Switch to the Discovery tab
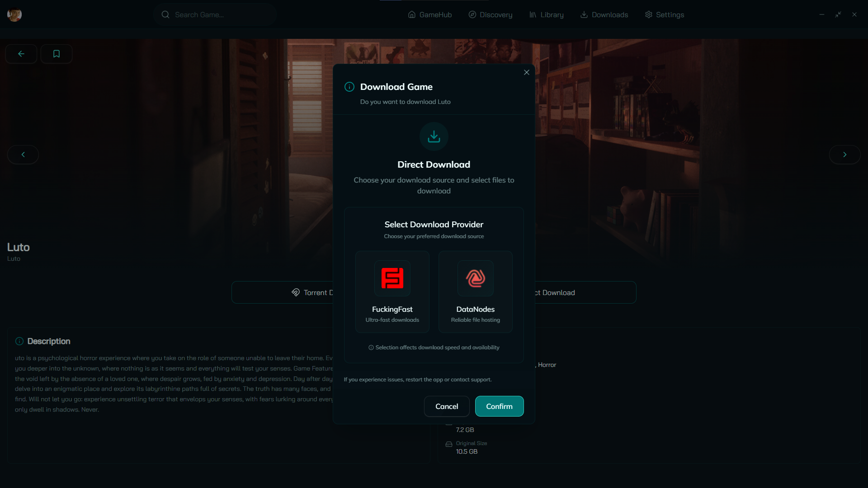868x488 pixels. click(x=491, y=15)
